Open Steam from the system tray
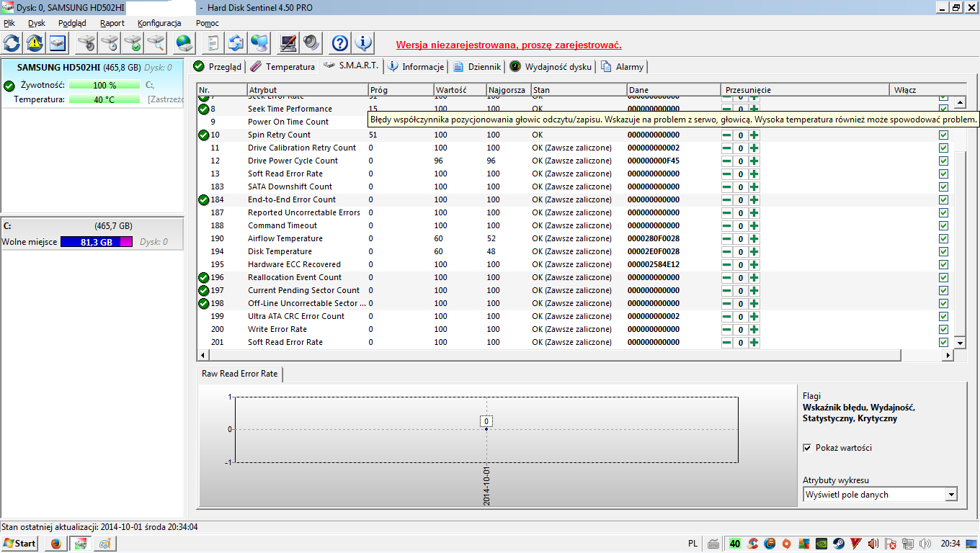This screenshot has width=980, height=553. click(x=838, y=544)
